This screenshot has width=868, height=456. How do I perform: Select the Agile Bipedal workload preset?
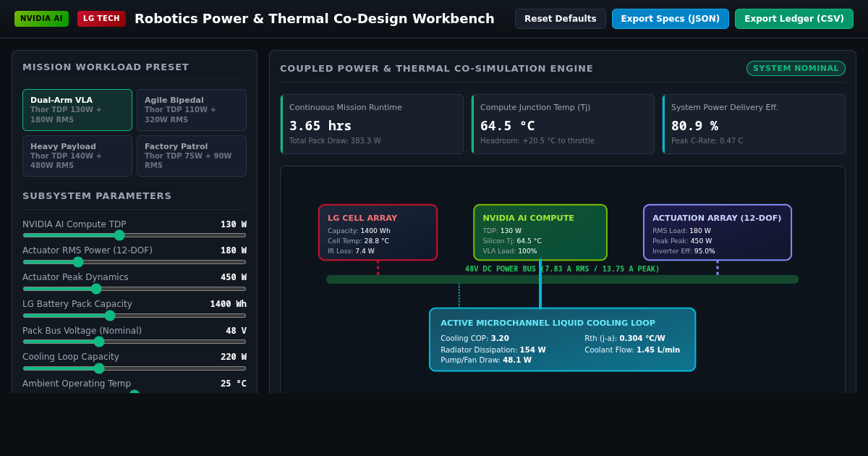click(x=192, y=110)
